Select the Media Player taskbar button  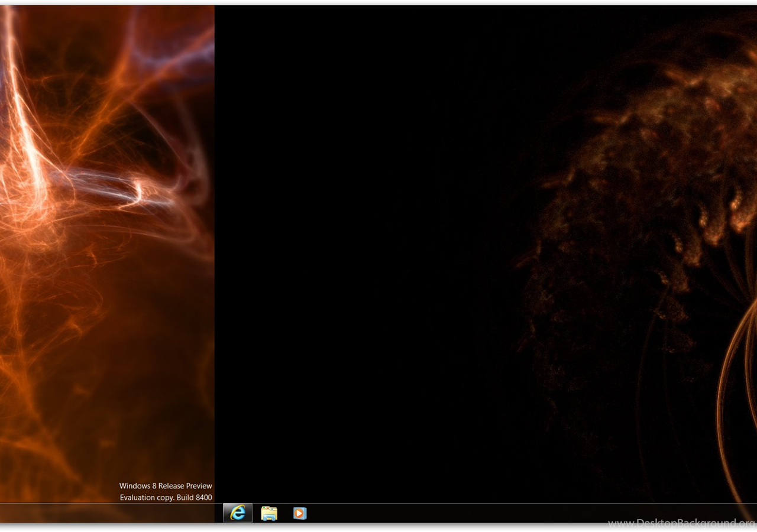(300, 513)
